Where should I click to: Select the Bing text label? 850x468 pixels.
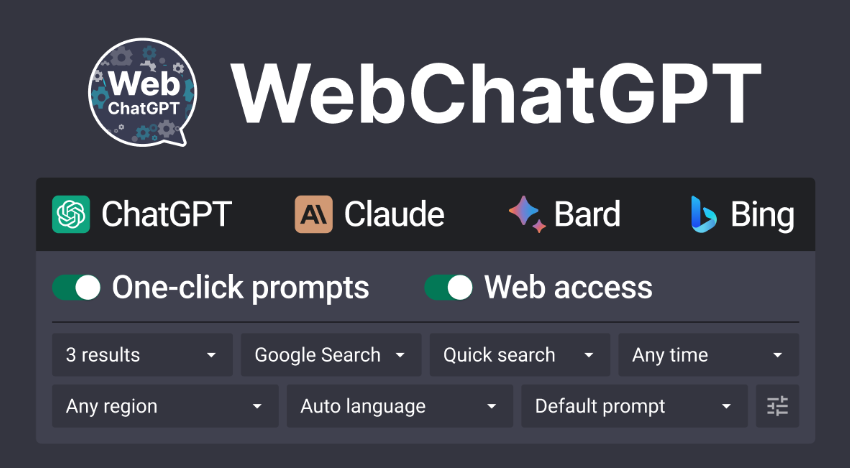(x=762, y=215)
